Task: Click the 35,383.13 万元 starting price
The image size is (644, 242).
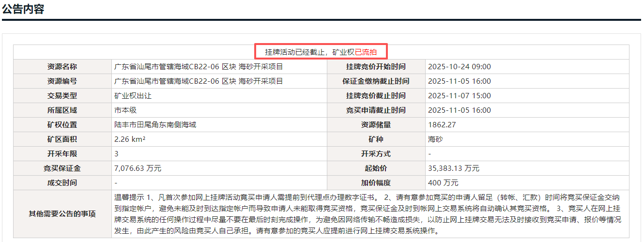Action: 453,168
